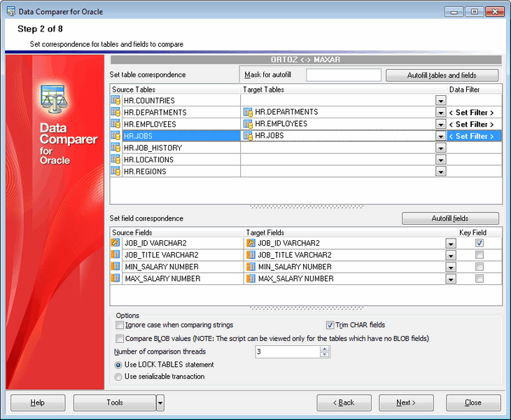511x420 pixels.
Task: Click the HR.EMPLOYEES source table icon
Action: pos(115,124)
